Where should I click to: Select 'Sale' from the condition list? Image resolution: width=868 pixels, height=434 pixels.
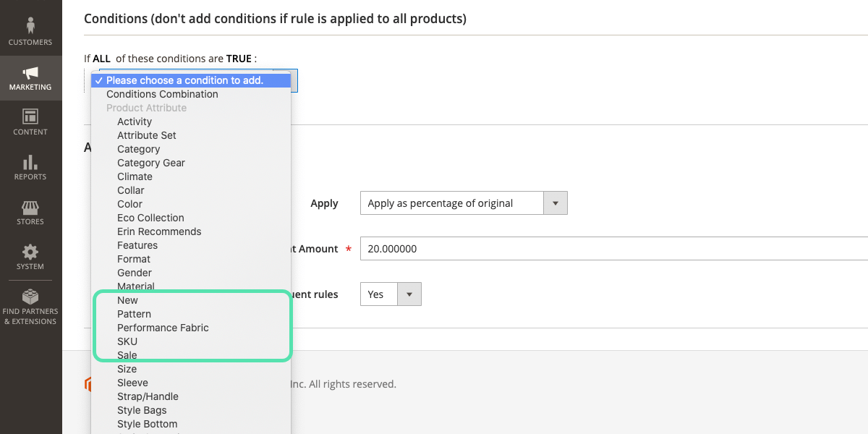tap(127, 354)
